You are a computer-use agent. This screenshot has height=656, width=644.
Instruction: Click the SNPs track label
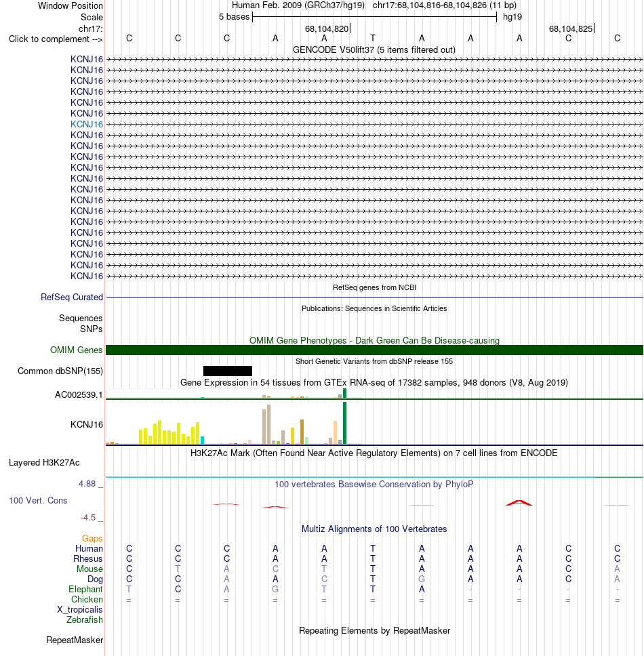tap(92, 329)
